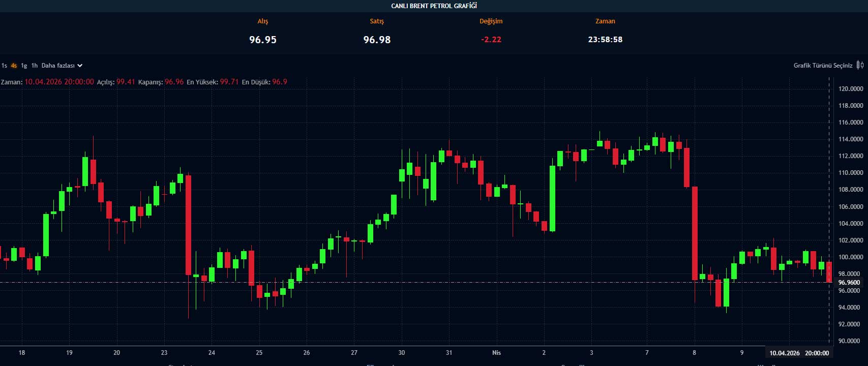Expand the Daha fazlası dropdown
The width and height of the screenshot is (868, 366).
coord(62,66)
